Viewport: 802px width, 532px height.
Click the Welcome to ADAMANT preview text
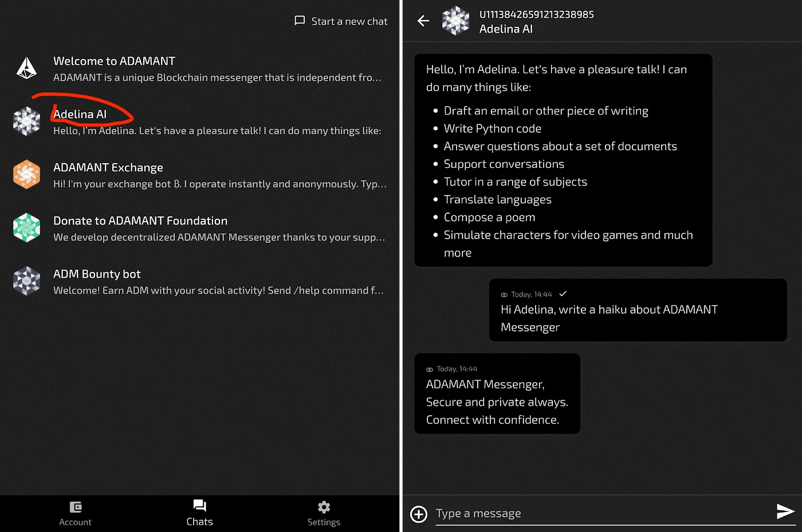click(218, 77)
